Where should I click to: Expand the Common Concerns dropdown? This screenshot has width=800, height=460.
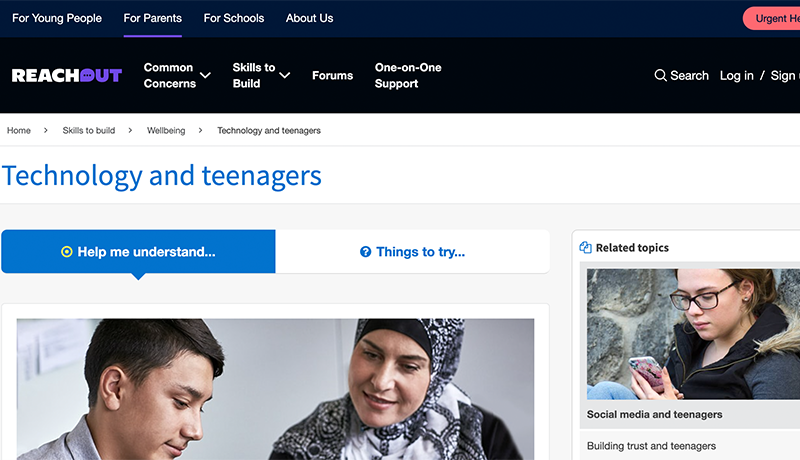pyautogui.click(x=205, y=76)
